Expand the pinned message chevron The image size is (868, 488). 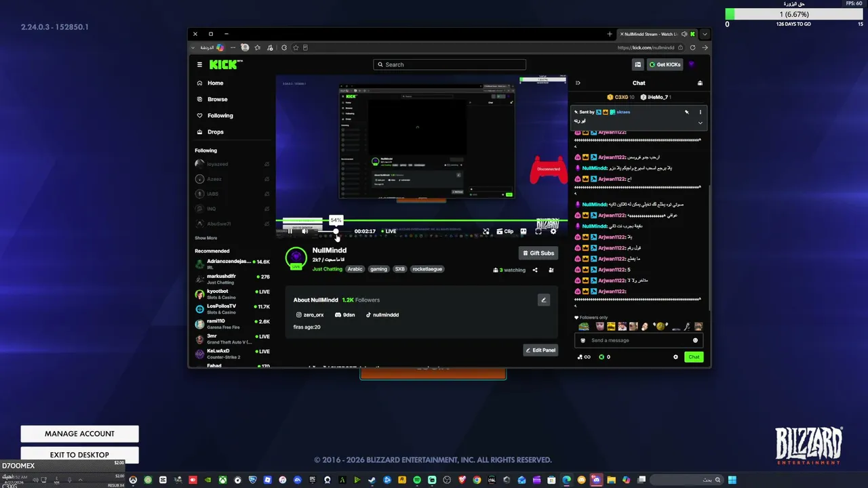[701, 123]
